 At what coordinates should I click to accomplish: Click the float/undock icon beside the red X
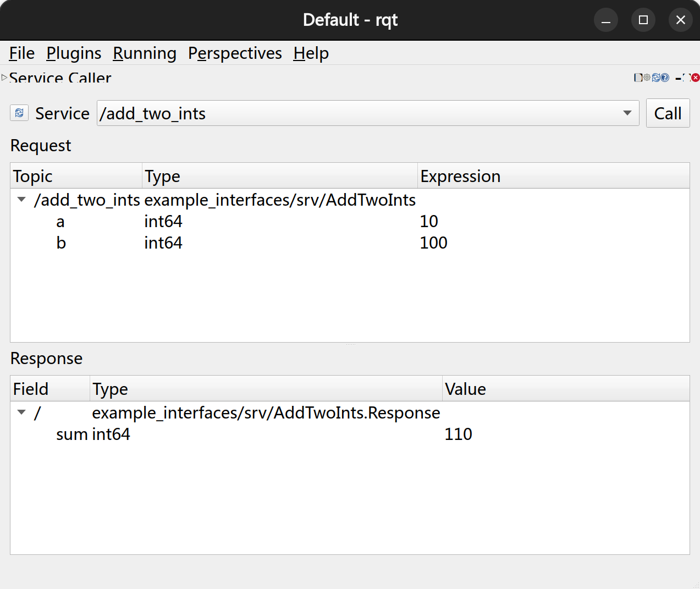(x=686, y=78)
